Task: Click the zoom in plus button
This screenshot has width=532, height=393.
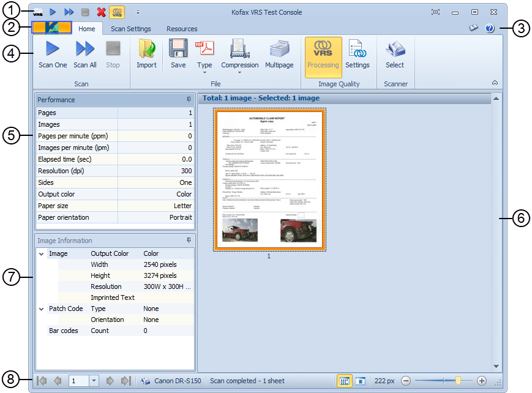Action: 482,381
